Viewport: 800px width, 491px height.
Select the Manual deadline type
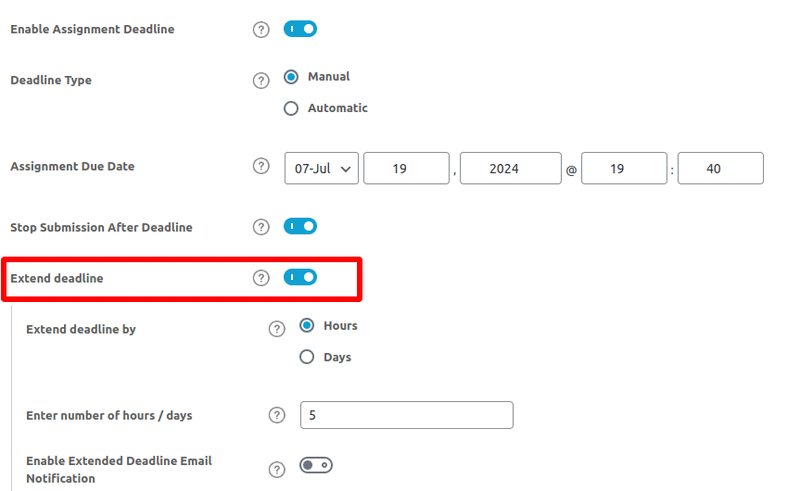tap(291, 77)
